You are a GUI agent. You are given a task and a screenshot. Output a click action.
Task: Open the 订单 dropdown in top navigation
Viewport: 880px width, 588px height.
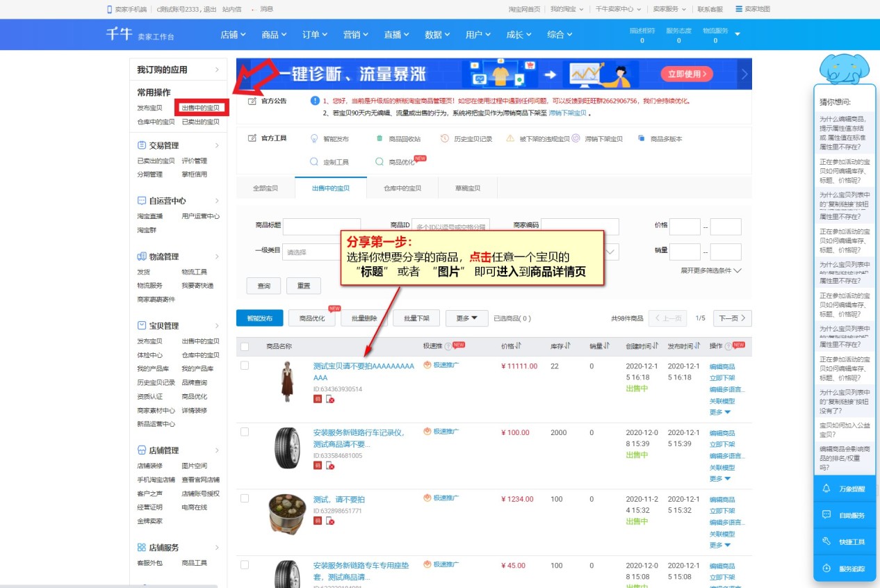315,35
